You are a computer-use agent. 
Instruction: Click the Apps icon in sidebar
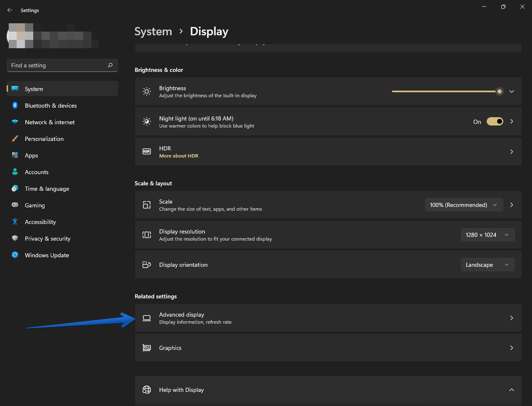[15, 155]
